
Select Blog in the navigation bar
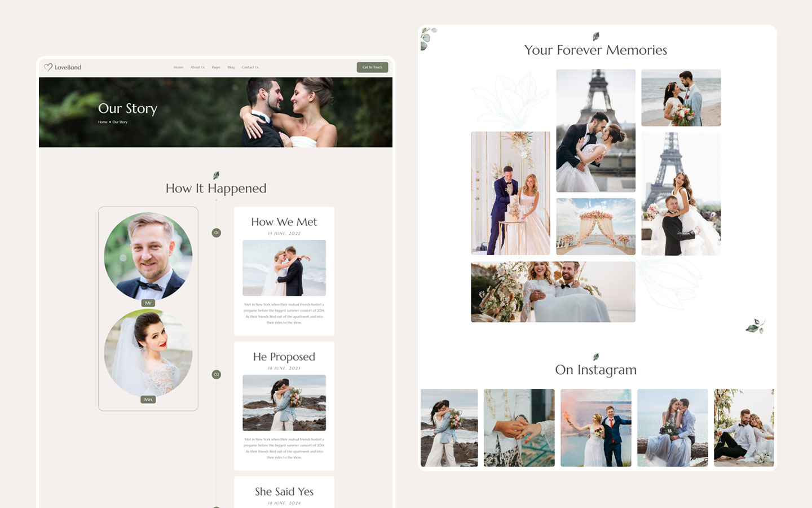pyautogui.click(x=231, y=67)
